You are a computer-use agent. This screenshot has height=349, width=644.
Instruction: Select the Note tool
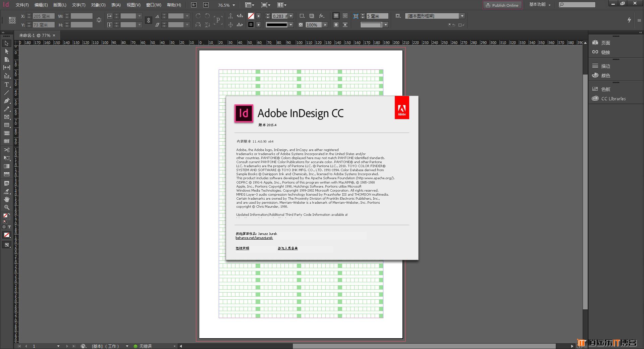point(6,183)
